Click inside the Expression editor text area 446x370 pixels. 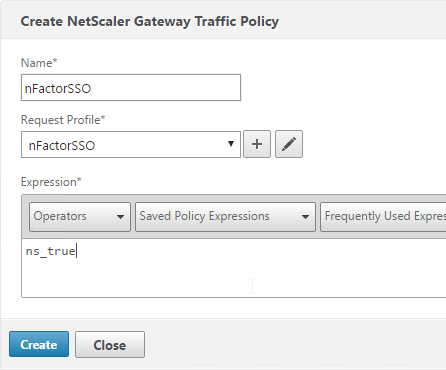tap(233, 268)
